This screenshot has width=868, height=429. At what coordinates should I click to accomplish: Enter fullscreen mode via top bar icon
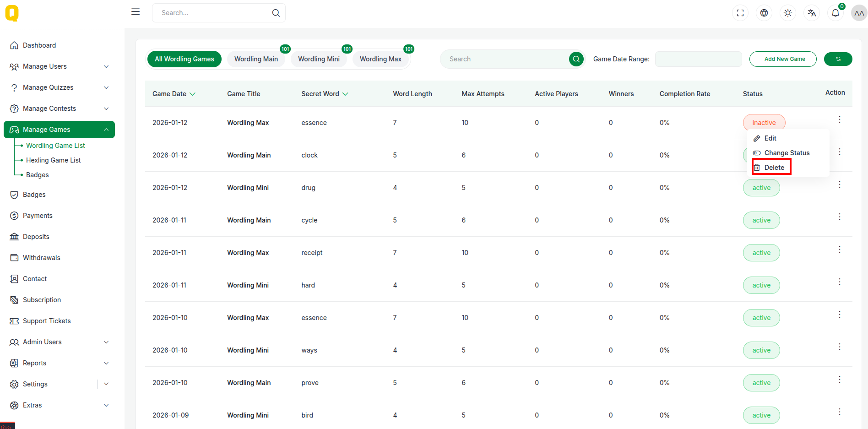click(x=740, y=13)
